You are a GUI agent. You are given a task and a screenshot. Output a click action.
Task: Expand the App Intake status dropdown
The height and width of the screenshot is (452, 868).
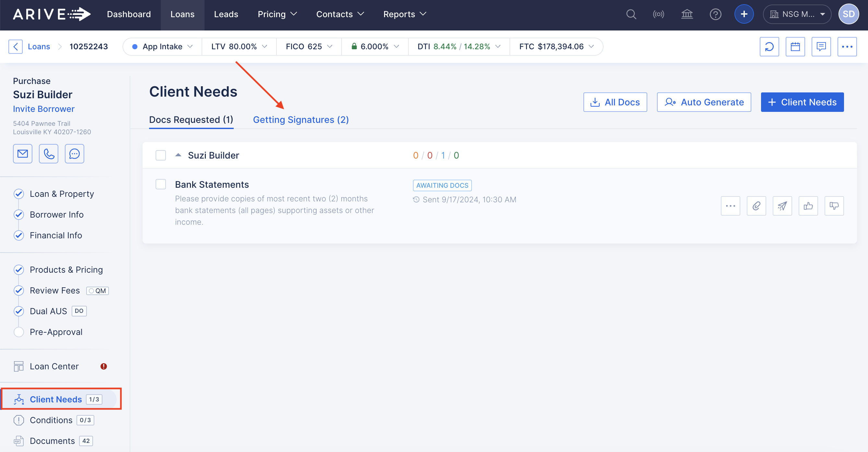point(163,46)
